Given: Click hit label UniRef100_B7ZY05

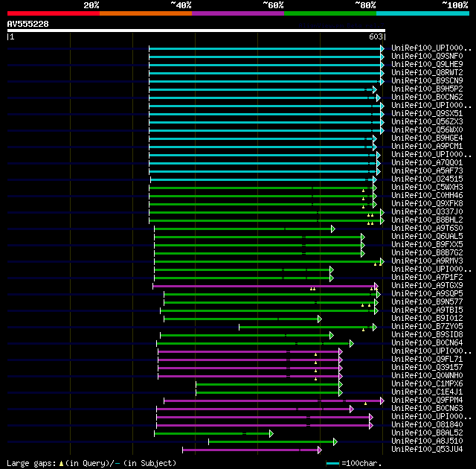Looking at the screenshot, I should pyautogui.click(x=427, y=327).
